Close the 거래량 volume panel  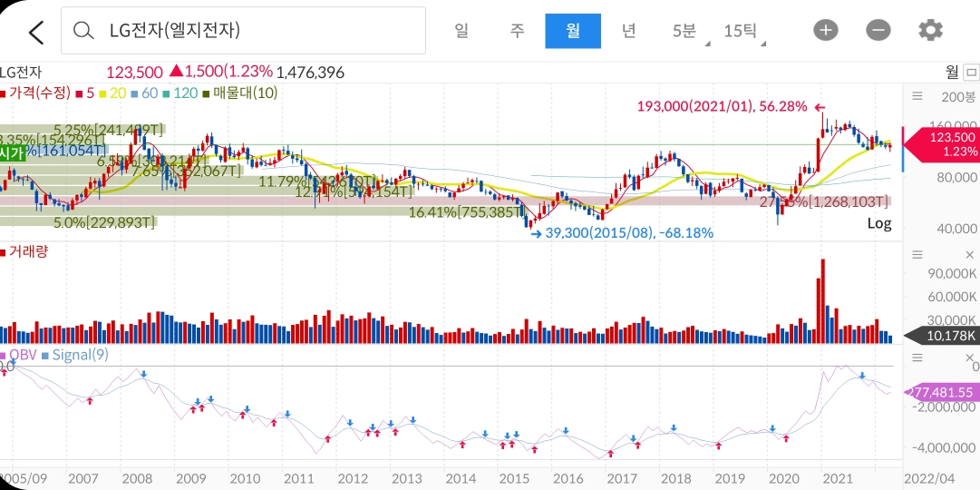pos(969,255)
